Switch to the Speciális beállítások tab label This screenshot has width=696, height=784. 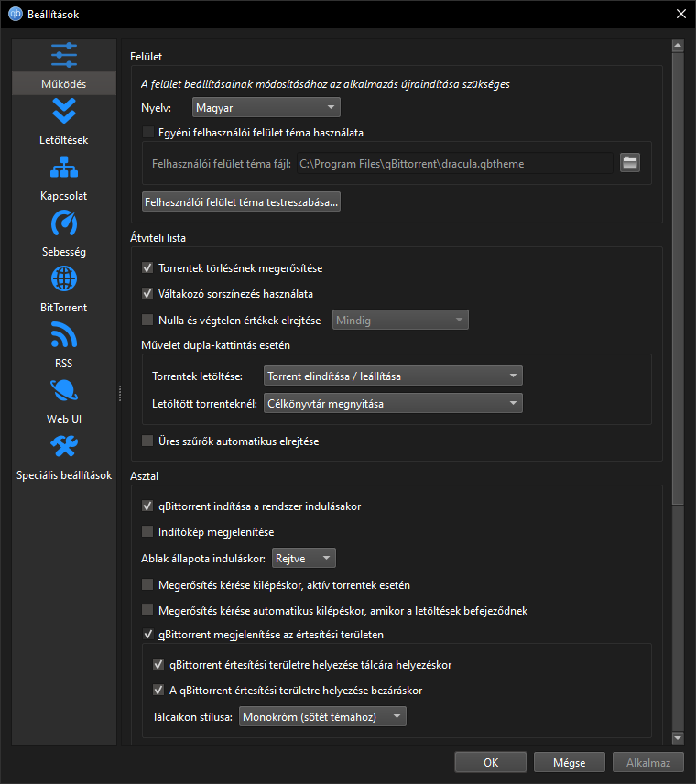(x=64, y=475)
